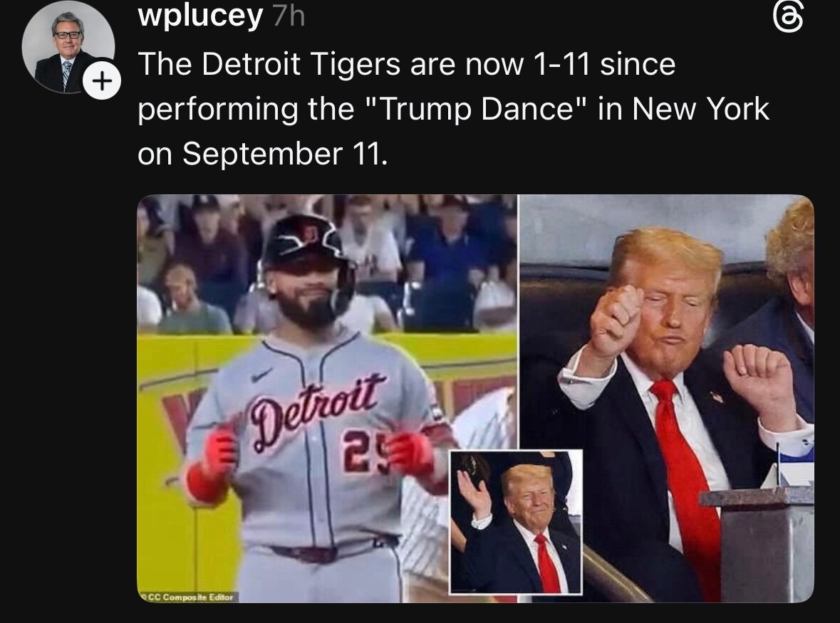The height and width of the screenshot is (623, 840).
Task: Open the small inset waving photo
Action: click(x=516, y=522)
